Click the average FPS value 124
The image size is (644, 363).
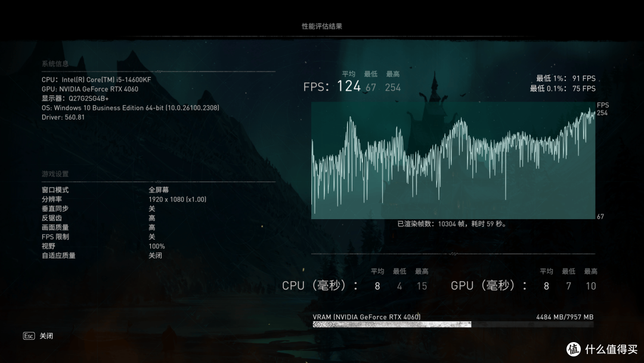point(349,87)
